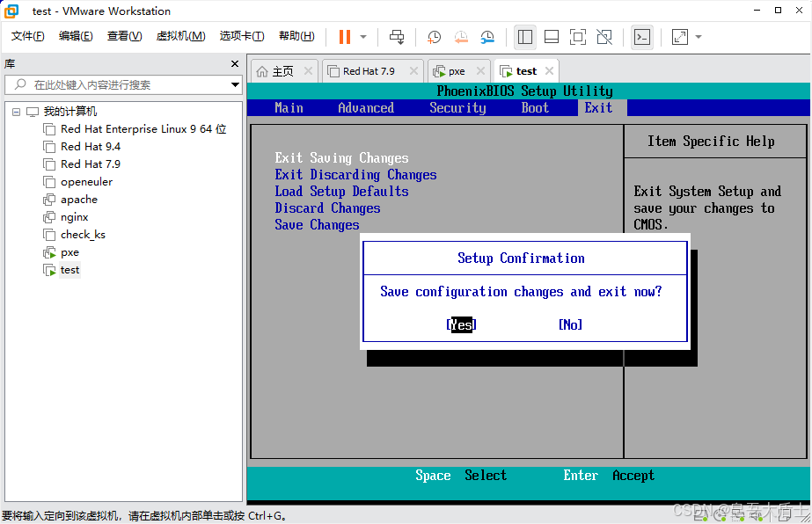Viewport: 812px width, 524px height.
Task: Open the 文件(F) menu
Action: pos(28,36)
